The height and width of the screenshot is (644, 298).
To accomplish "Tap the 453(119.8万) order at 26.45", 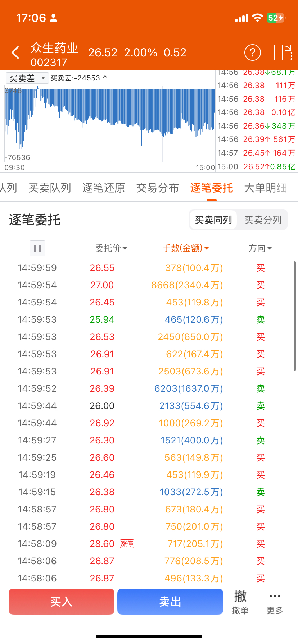I will click(149, 302).
